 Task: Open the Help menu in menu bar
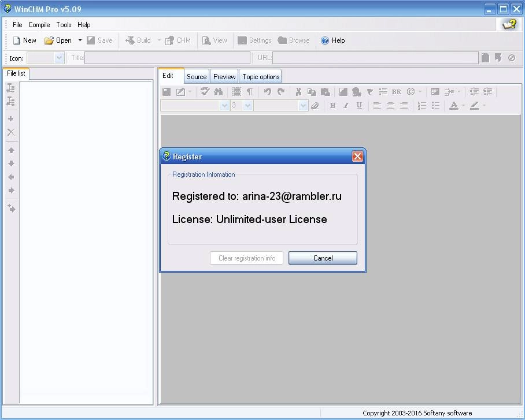(84, 25)
